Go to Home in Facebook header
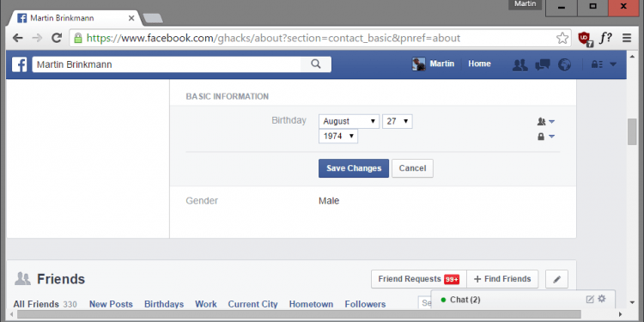 coord(479,64)
